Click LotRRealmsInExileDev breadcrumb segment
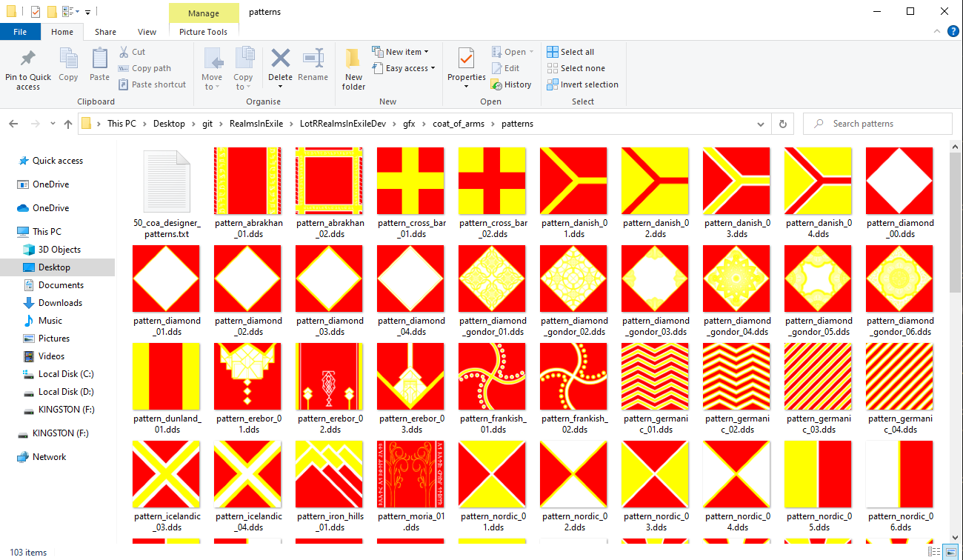 pyautogui.click(x=342, y=124)
